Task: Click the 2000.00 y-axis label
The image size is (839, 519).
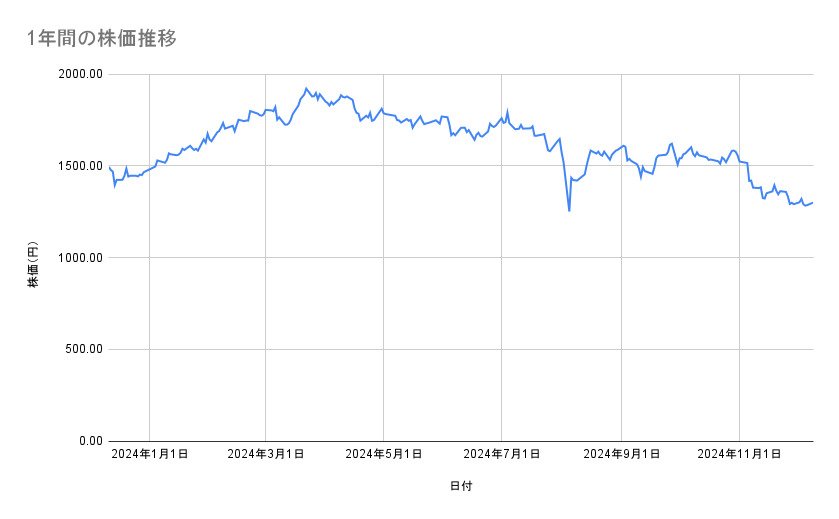Action: 82,74
